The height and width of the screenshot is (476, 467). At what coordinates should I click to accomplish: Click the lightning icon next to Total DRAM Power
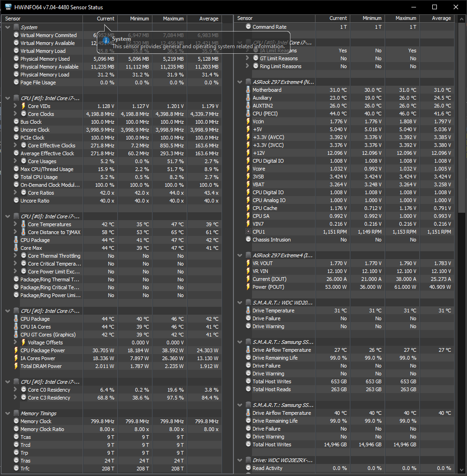[16, 366]
